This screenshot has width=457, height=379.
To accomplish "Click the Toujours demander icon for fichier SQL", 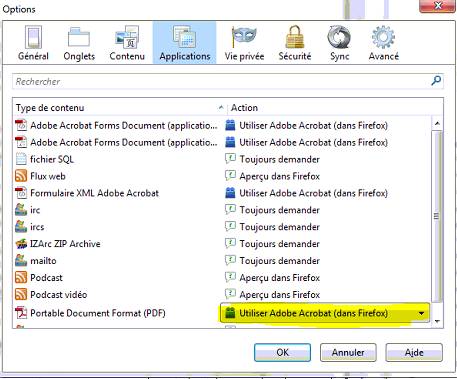I will pos(230,159).
